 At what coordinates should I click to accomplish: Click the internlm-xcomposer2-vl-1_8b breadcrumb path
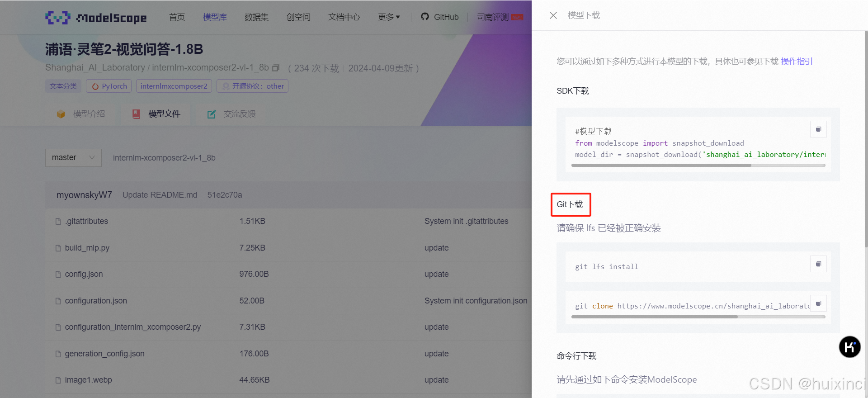[x=164, y=158]
